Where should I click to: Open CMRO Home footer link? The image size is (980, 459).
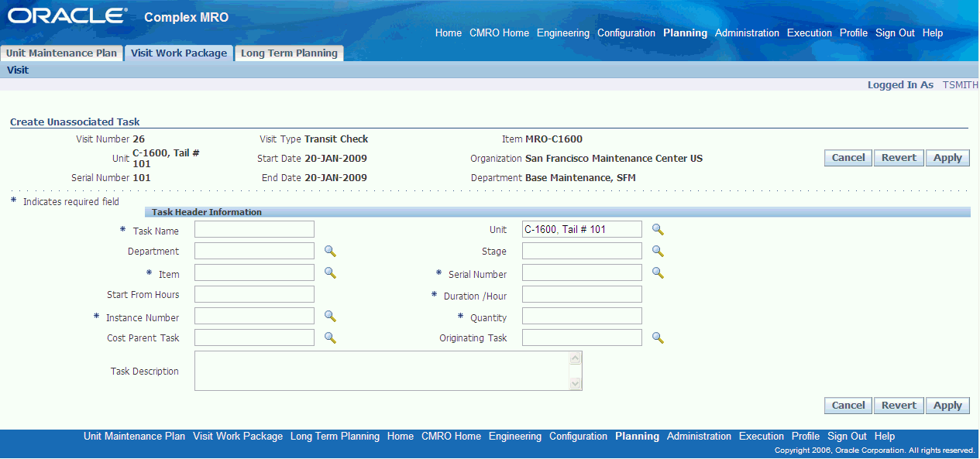[x=451, y=437]
